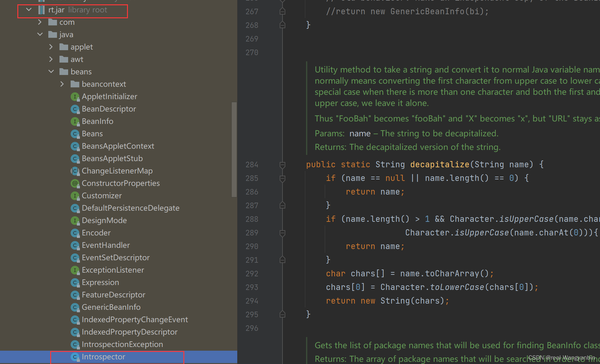Click the BeansAppletContext class icon
600x364 pixels.
click(75, 146)
